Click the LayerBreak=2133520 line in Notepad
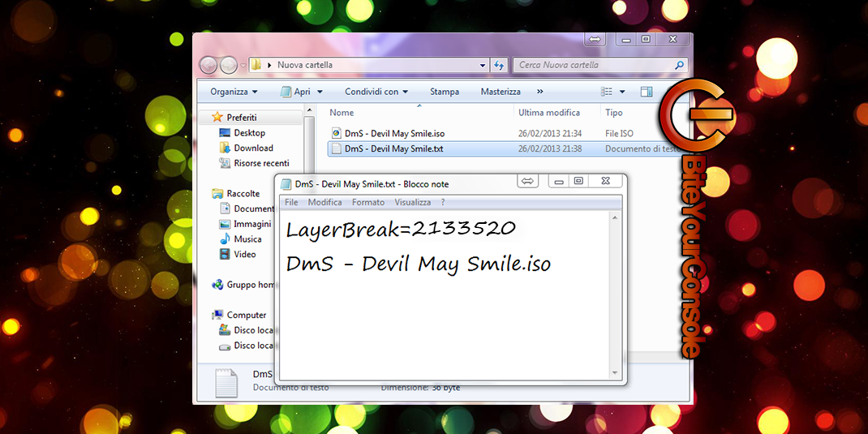This screenshot has width=868, height=434. 401,228
